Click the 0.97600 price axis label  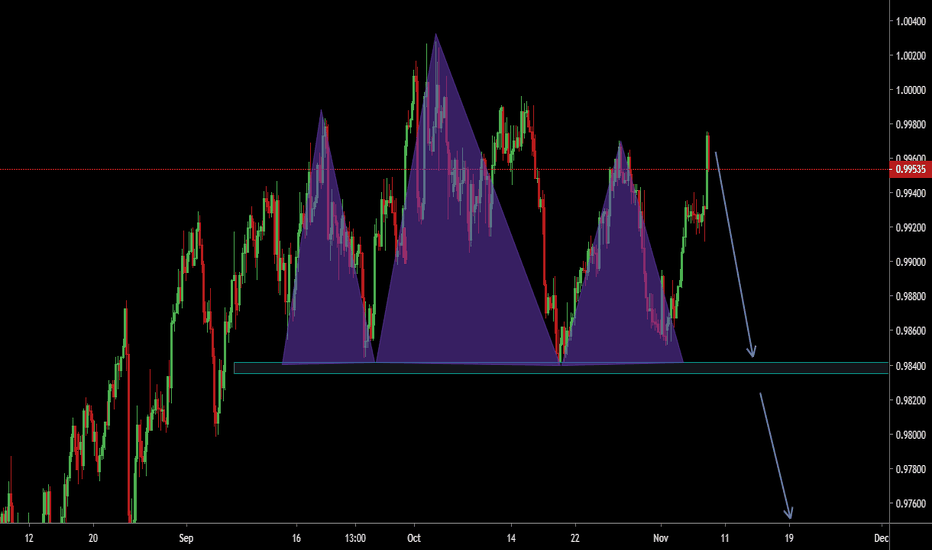pyautogui.click(x=911, y=504)
